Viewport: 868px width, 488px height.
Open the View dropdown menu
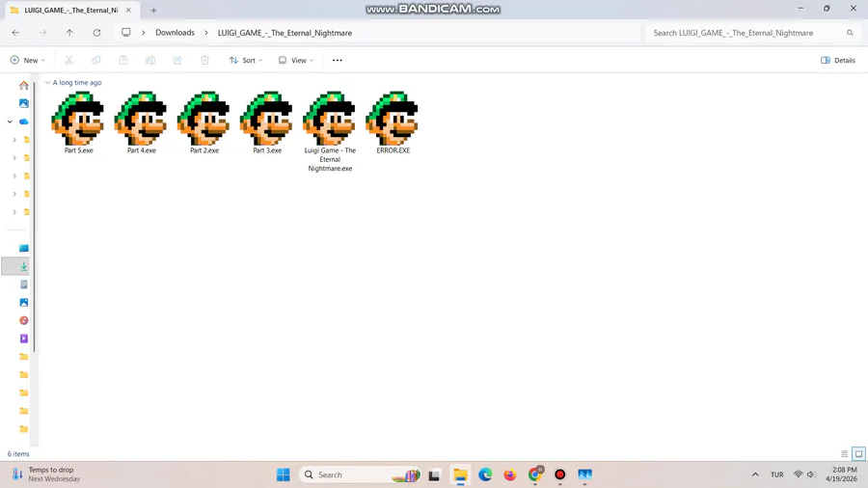tap(296, 60)
